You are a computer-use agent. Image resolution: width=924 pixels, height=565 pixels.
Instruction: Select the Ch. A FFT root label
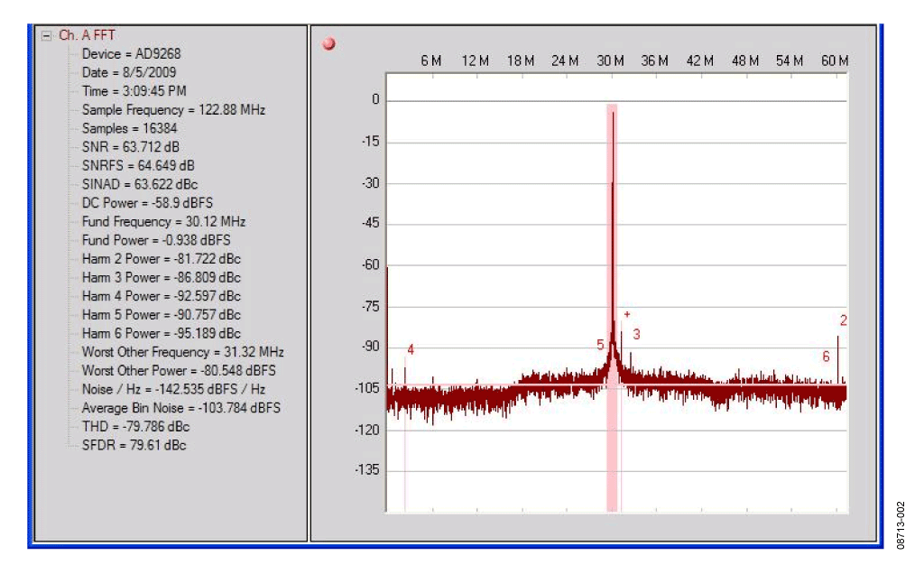point(87,35)
